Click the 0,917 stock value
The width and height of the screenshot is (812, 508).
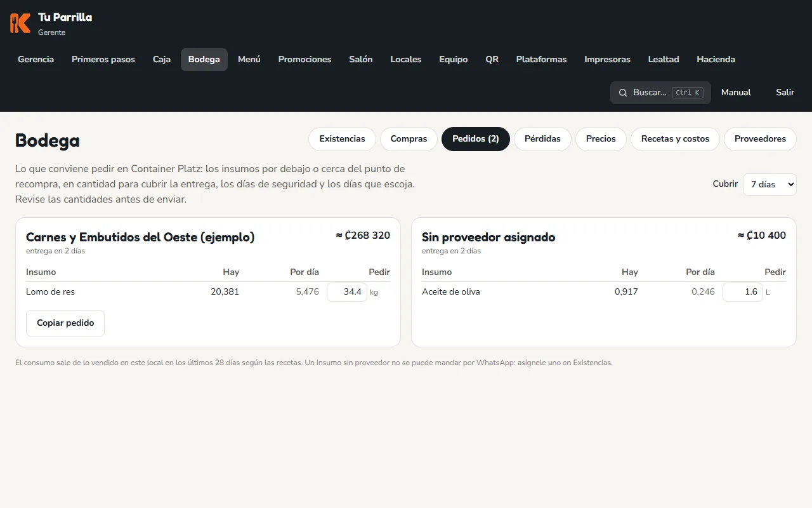pyautogui.click(x=626, y=292)
